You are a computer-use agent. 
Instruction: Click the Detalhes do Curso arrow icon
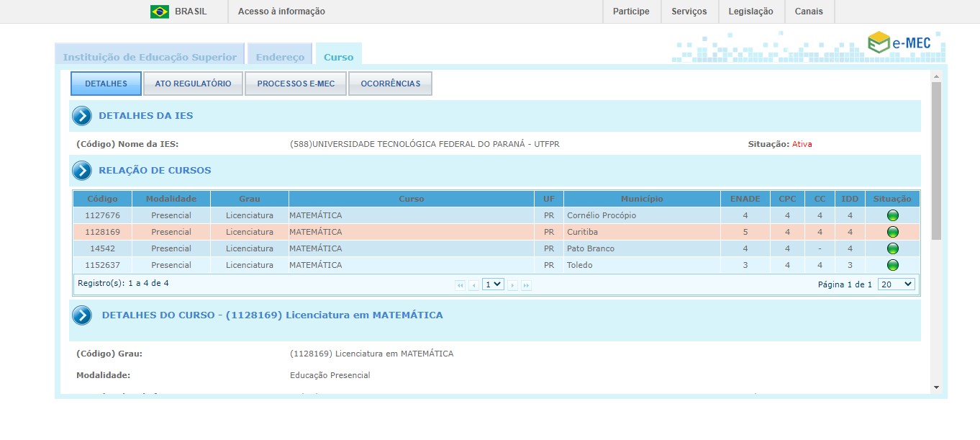point(82,315)
